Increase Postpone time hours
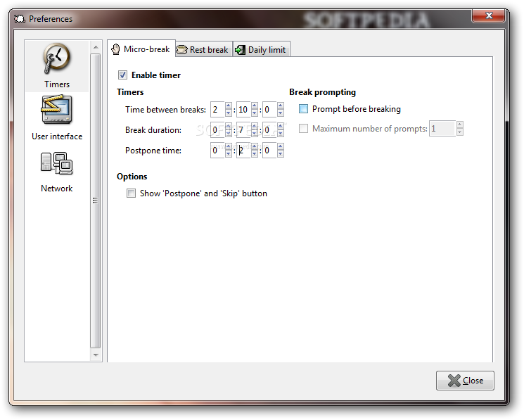This screenshot has height=420, width=524. (x=229, y=146)
